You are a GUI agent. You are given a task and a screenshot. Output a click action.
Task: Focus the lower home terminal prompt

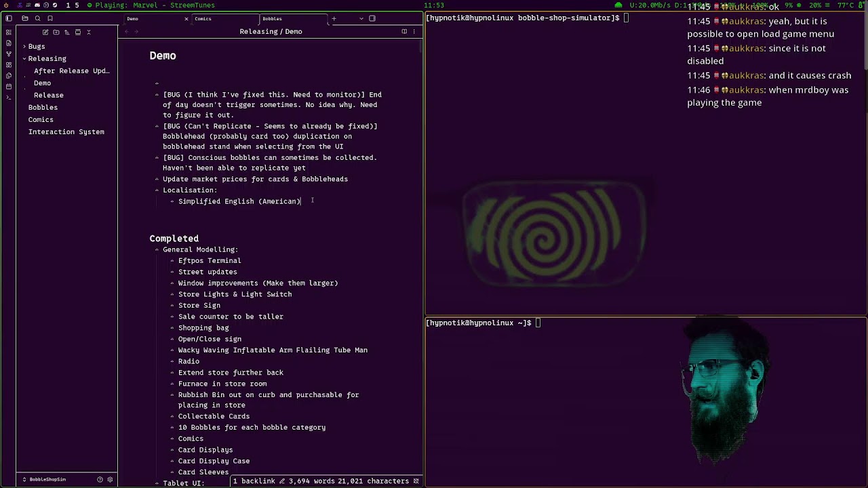483,323
